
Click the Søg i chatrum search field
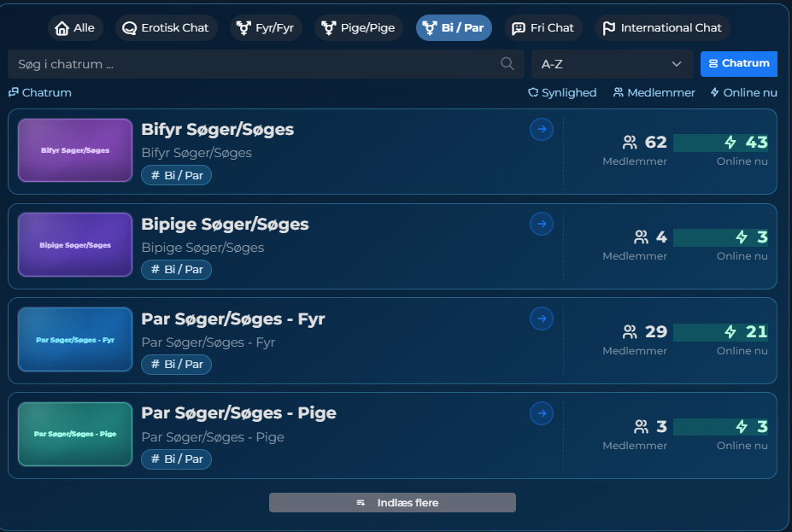(256, 63)
